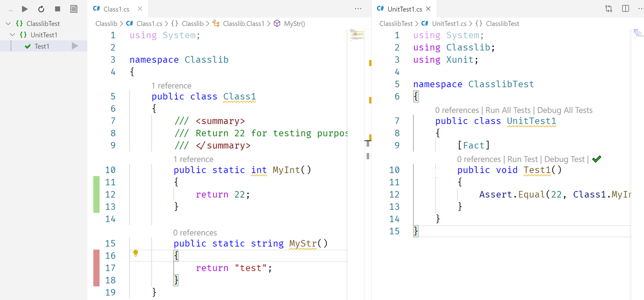644x300 pixels.
Task: Click the Run Test CodeLens link
Action: click(523, 159)
